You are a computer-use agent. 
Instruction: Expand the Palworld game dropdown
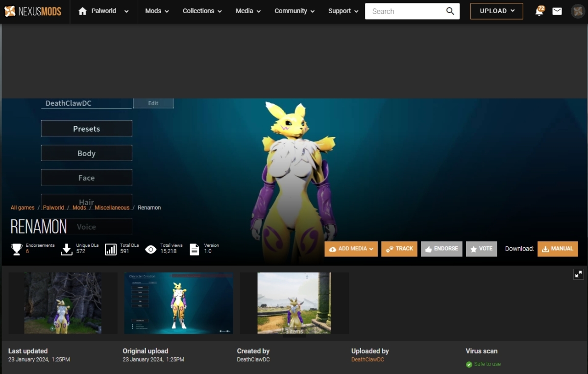126,11
